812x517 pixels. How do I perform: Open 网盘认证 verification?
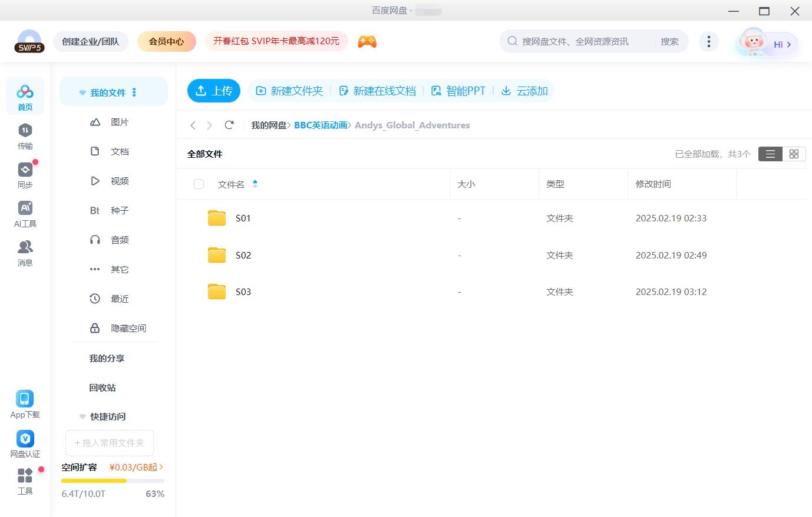(x=25, y=443)
